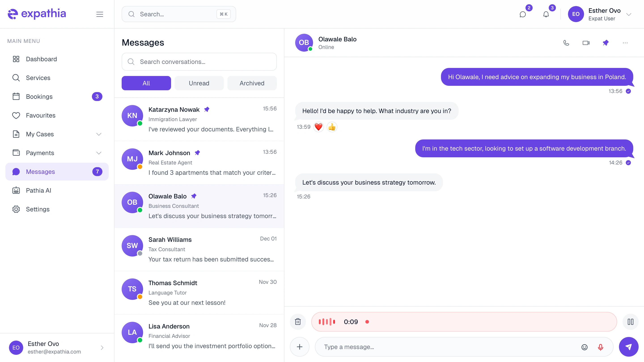Toggle the sidebar with hamburger menu
644x362 pixels.
(100, 14)
